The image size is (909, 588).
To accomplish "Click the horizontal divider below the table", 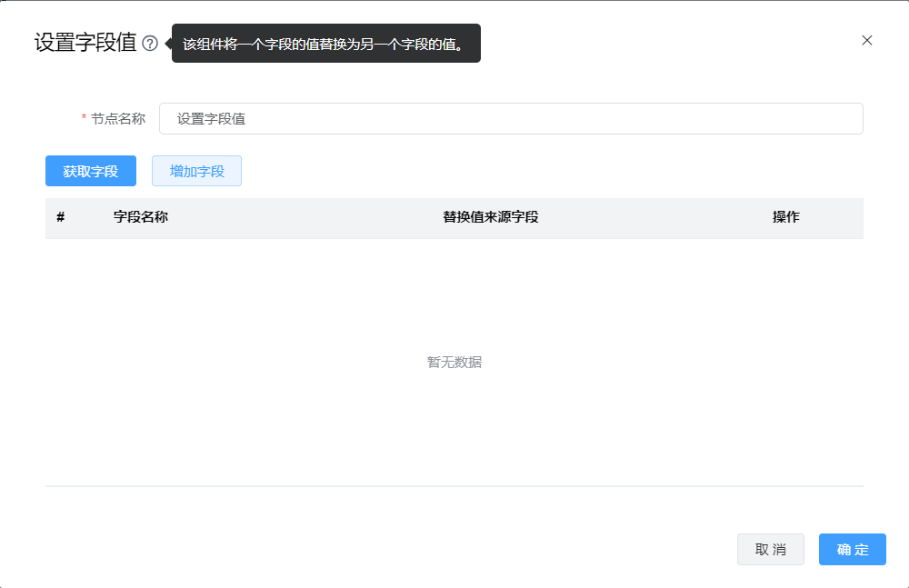I will point(454,486).
